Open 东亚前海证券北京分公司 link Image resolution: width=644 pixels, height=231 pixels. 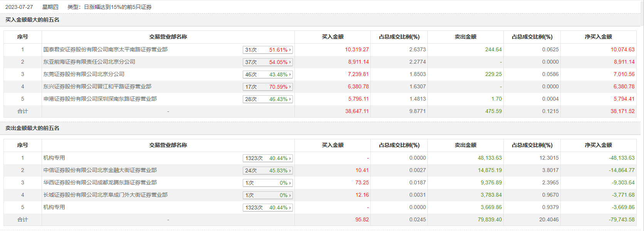89,62
